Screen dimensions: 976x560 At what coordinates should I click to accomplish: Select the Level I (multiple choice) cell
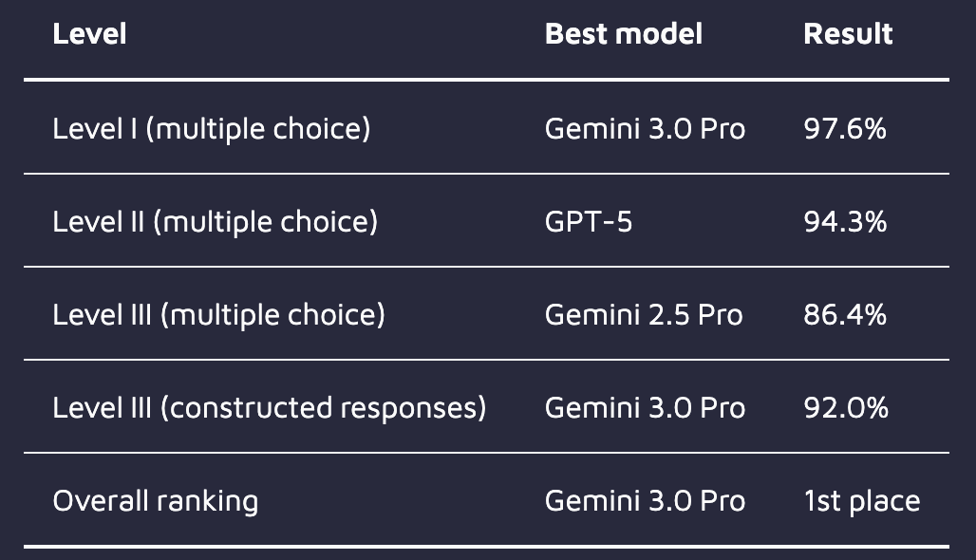(x=211, y=128)
